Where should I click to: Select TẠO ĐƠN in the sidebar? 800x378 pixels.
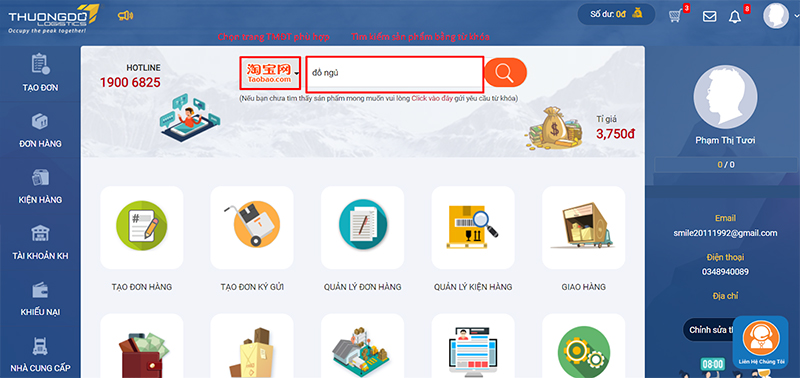40,72
